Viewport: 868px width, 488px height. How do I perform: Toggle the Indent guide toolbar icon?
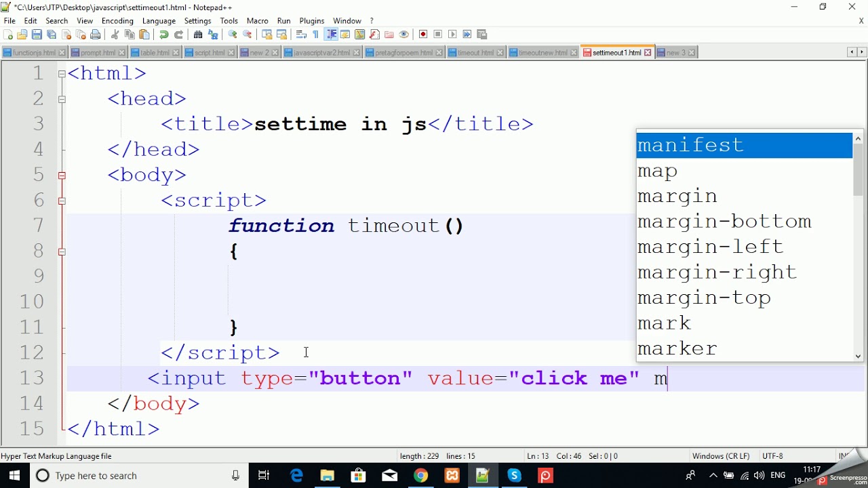[x=332, y=35]
